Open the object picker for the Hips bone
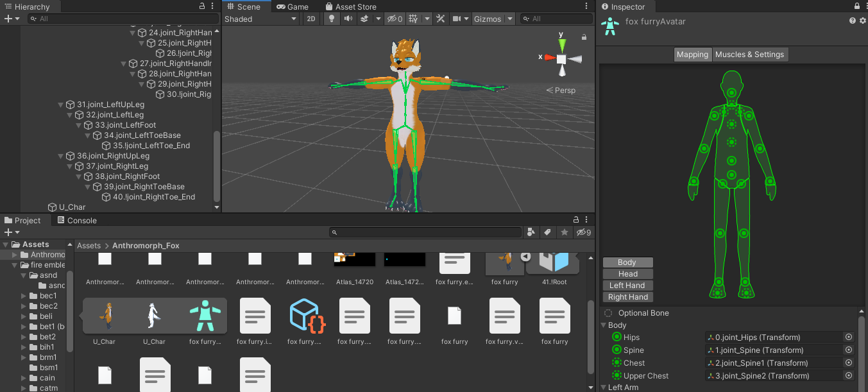Viewport: 868px width, 392px height. point(849,337)
